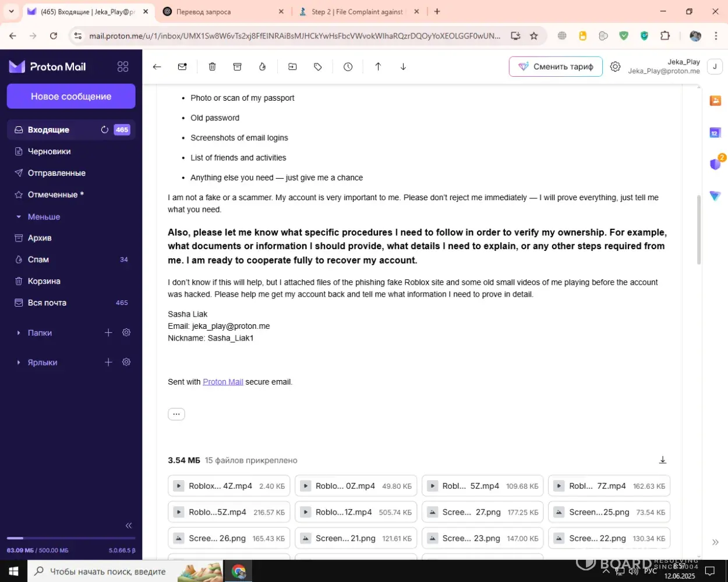Screen dimensions: 728x582
Task: Open the snooze clock icon
Action: click(x=348, y=67)
